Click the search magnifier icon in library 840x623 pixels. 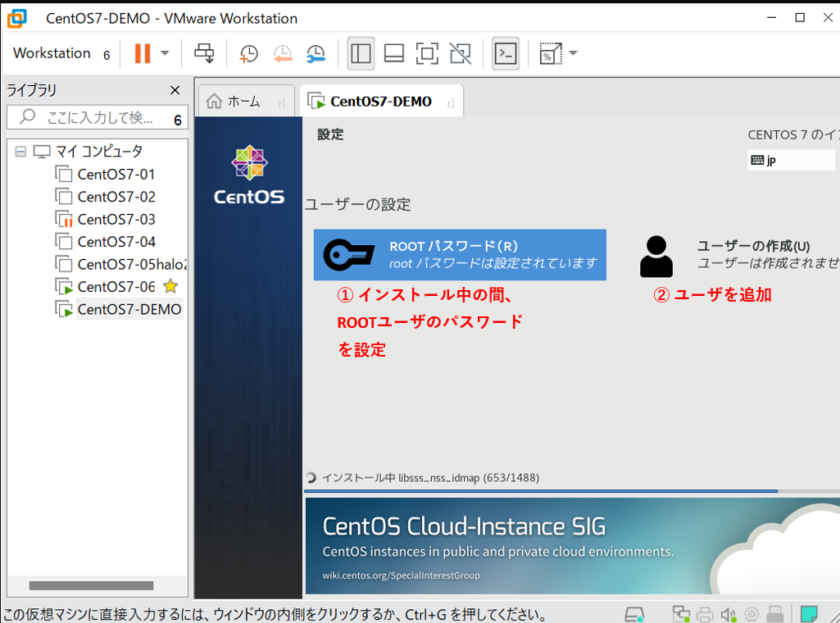point(27,116)
